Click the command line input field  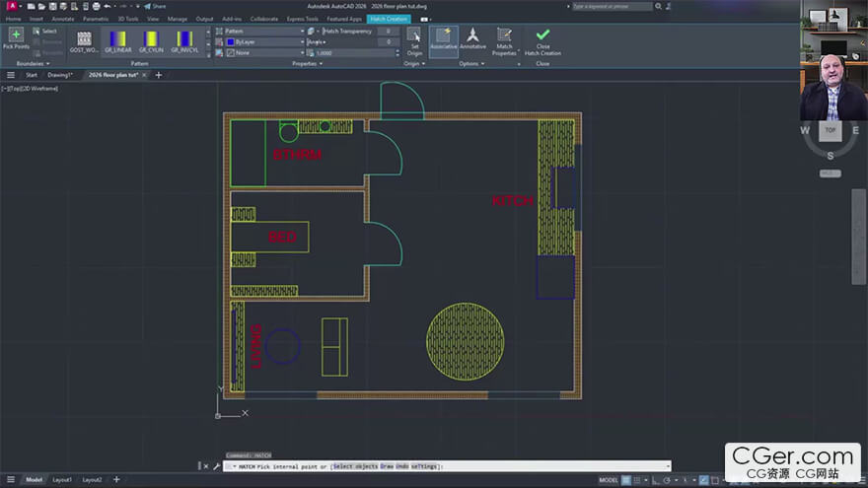[447, 466]
